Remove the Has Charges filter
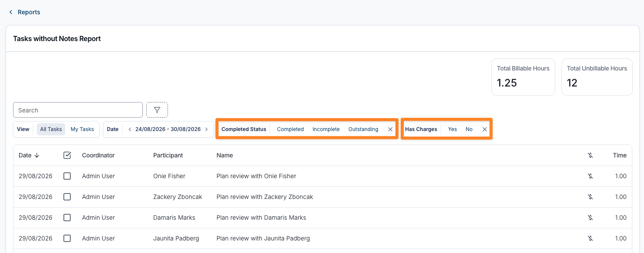 (x=485, y=129)
